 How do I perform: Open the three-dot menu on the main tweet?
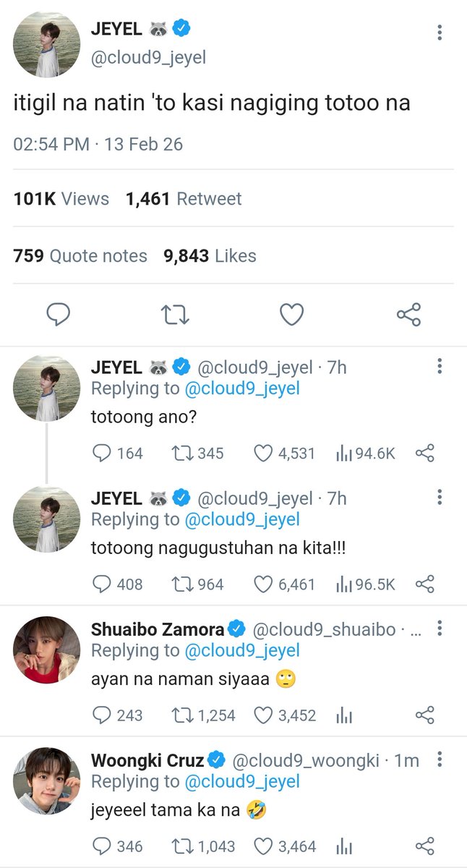click(440, 33)
